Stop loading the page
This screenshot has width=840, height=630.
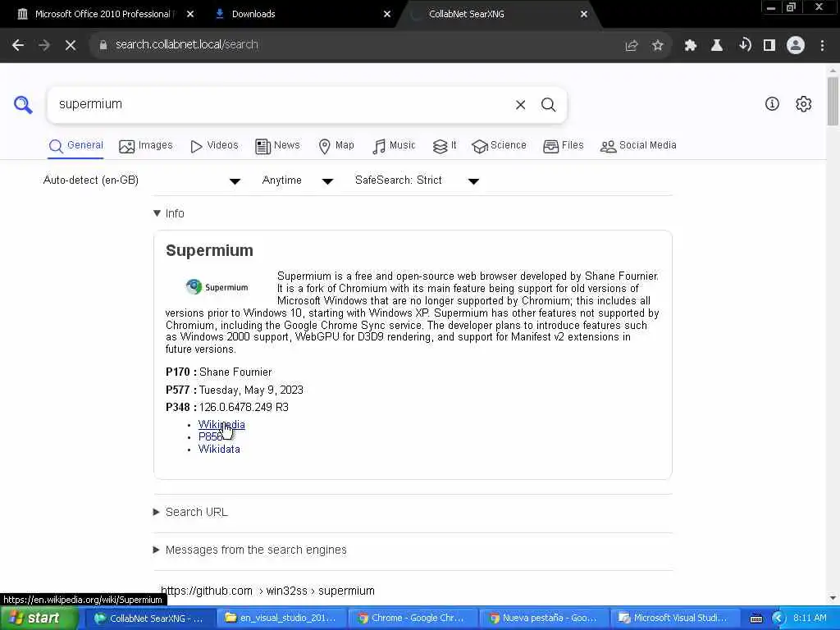[x=71, y=45]
